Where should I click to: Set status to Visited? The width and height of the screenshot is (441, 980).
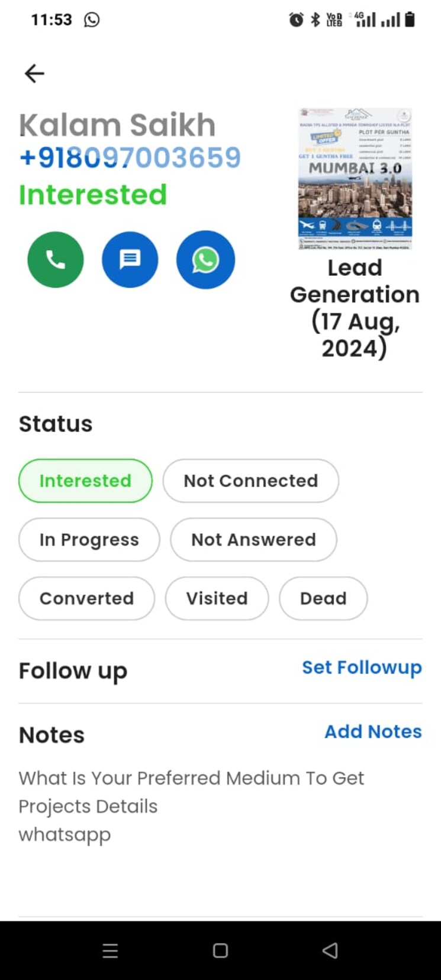(217, 598)
